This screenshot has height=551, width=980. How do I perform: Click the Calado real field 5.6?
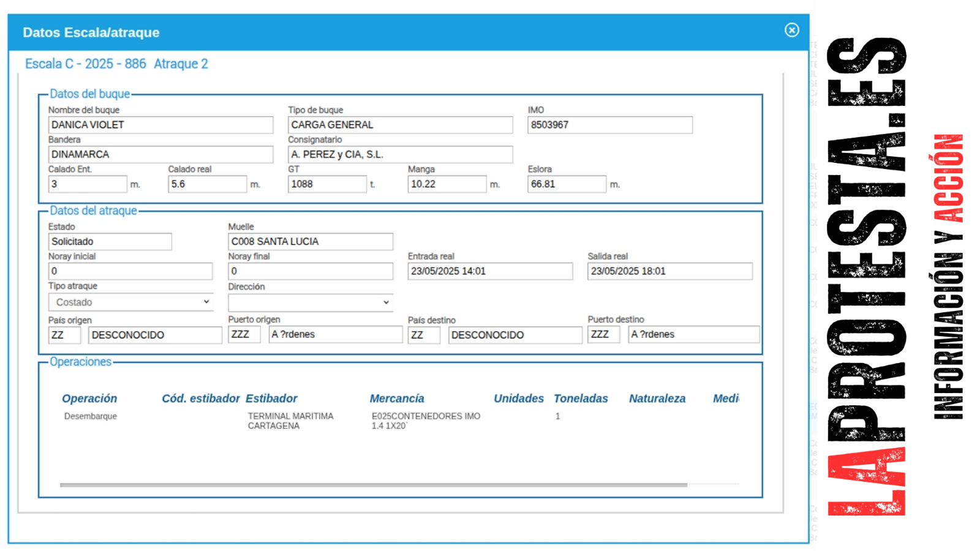(208, 184)
